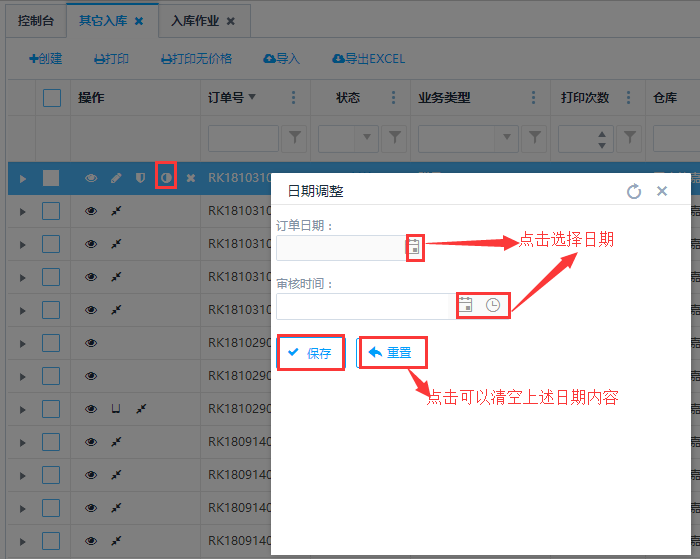The height and width of the screenshot is (559, 700).
Task: Click the 保存 button
Action: coord(311,353)
